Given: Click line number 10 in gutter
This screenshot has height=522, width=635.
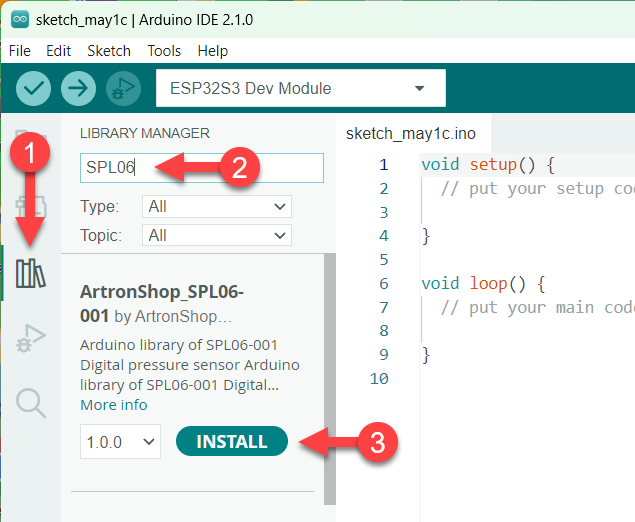Looking at the screenshot, I should pyautogui.click(x=379, y=379).
